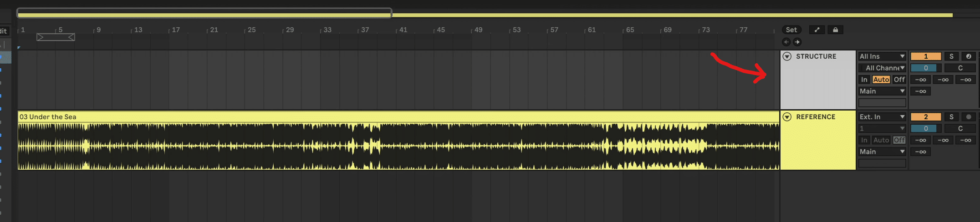Collapse the STRUCTURE track with fold arrow
The image size is (980, 222).
pos(787,56)
